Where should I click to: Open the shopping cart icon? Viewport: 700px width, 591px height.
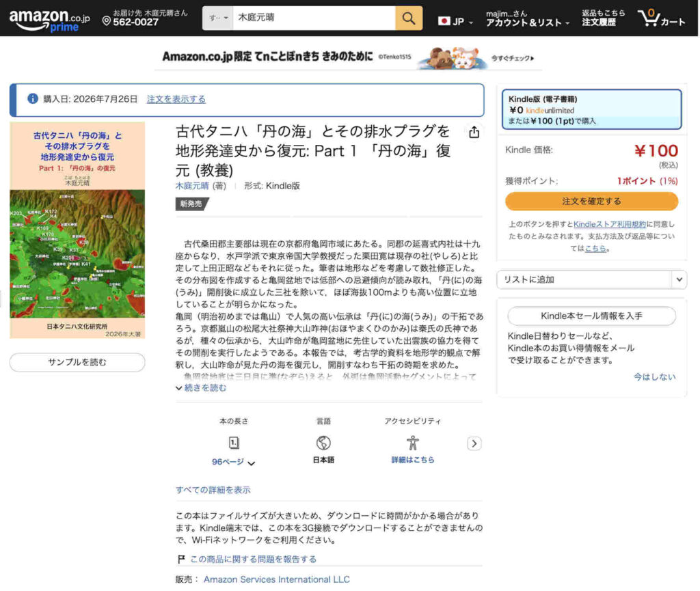point(661,18)
